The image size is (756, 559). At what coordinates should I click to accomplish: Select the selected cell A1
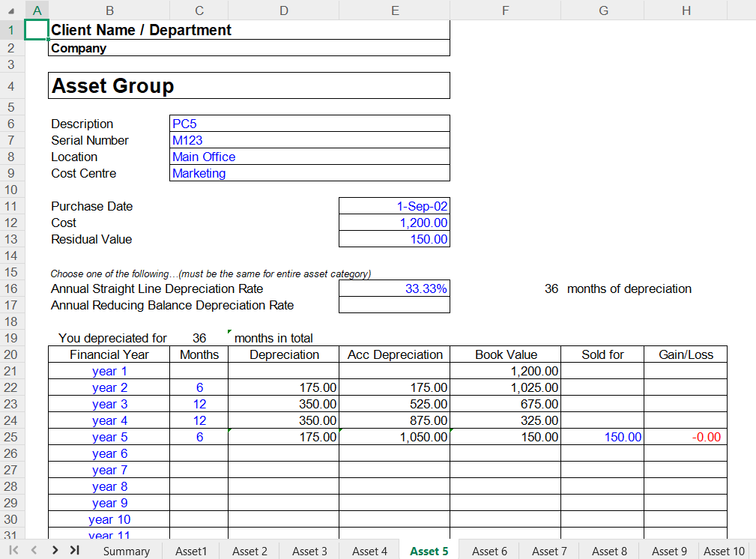[37, 30]
